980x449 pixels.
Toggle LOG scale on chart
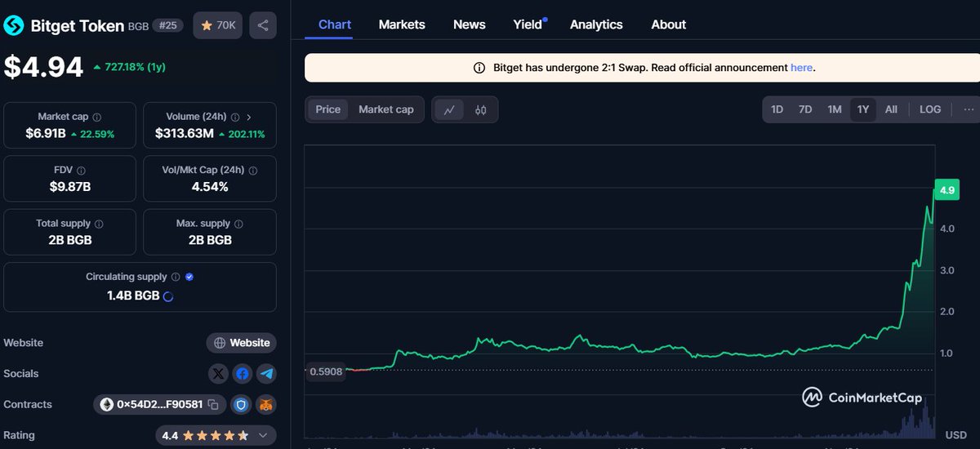click(930, 109)
